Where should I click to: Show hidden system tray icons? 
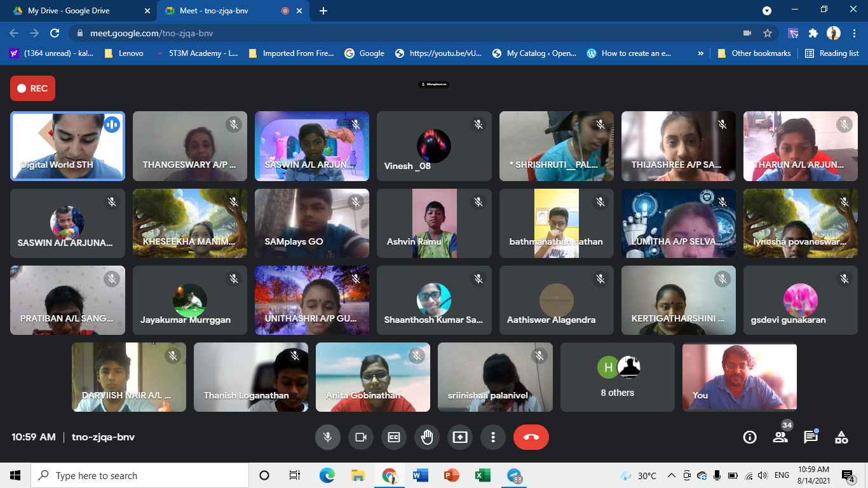(x=671, y=475)
